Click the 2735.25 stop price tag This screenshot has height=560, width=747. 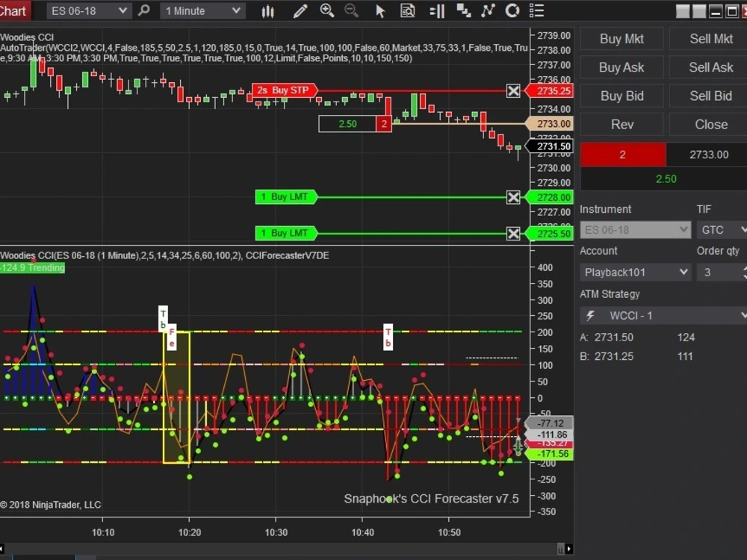(549, 91)
